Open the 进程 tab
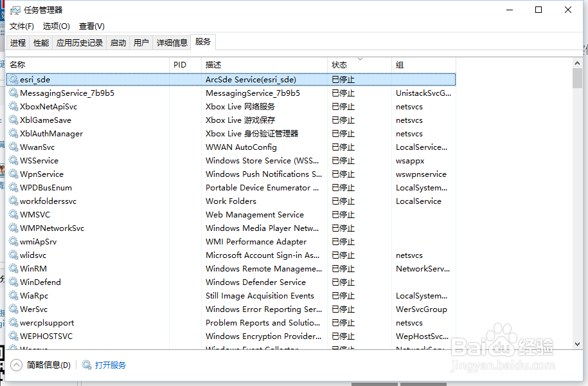Image resolution: width=588 pixels, height=386 pixels. 18,42
